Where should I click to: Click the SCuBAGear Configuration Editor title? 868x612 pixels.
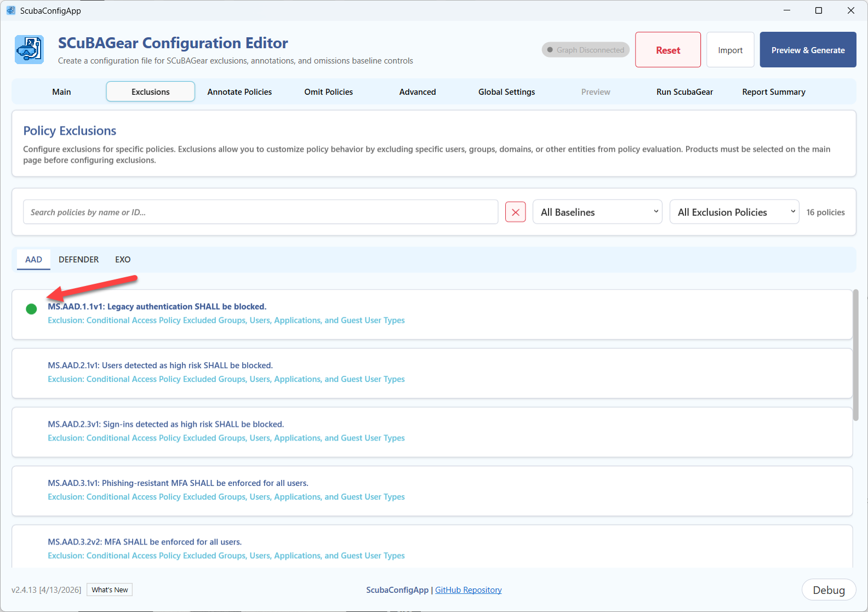[173, 43]
